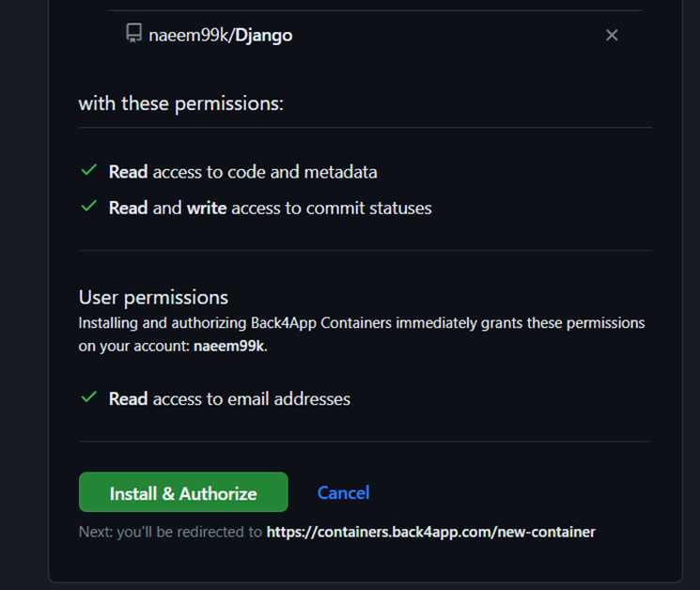Image resolution: width=700 pixels, height=590 pixels.
Task: Click the repository icon beside naeem99k/Django
Action: click(133, 35)
